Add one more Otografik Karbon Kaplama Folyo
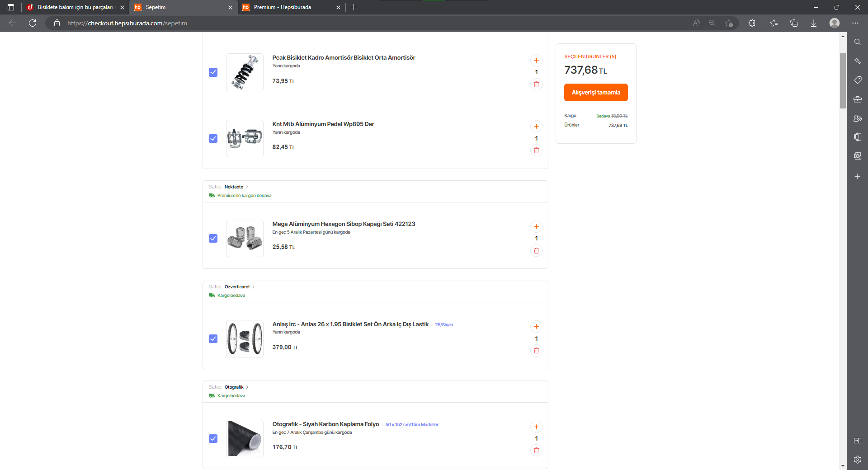 (536, 427)
